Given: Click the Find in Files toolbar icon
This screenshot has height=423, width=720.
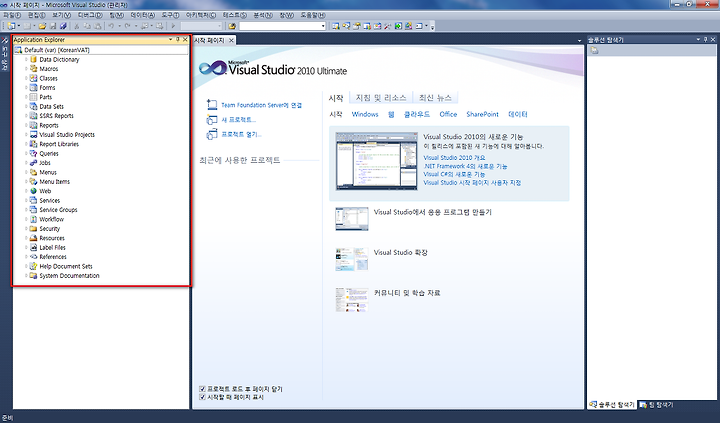Looking at the screenshot, I should pyautogui.click(x=232, y=26).
